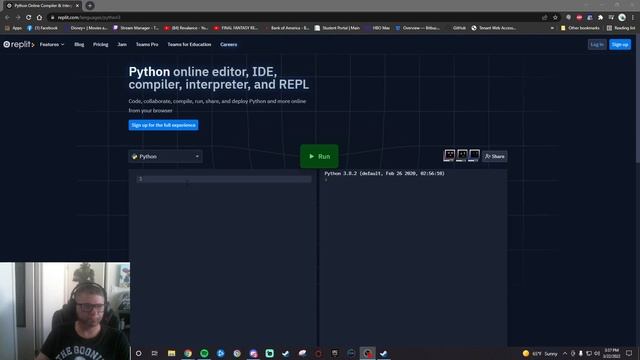Click the volume icon in system tray
The width and height of the screenshot is (640, 360).
point(597,353)
